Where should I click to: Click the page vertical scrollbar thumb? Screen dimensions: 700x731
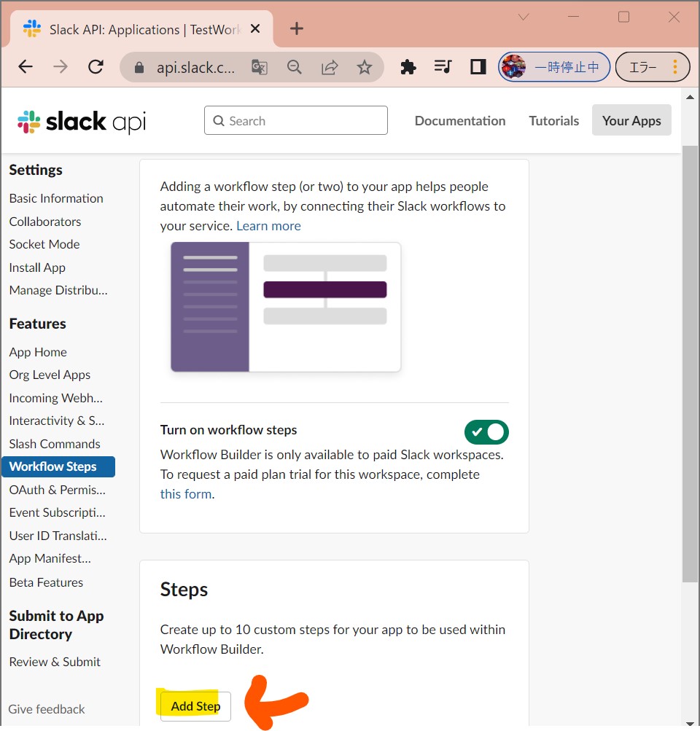[690, 364]
